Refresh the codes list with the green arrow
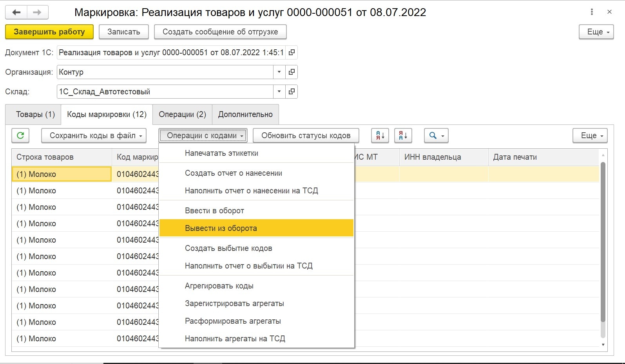This screenshot has height=364, width=625. (20, 135)
